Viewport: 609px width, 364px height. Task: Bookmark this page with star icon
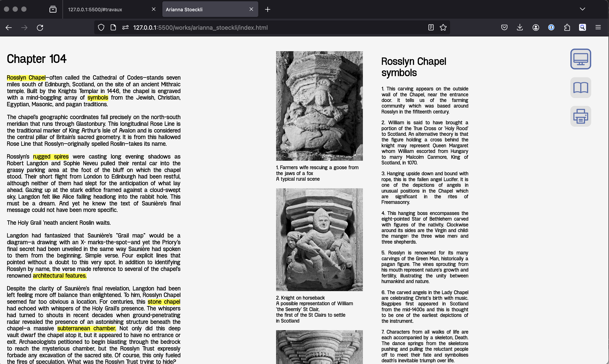[x=443, y=28]
